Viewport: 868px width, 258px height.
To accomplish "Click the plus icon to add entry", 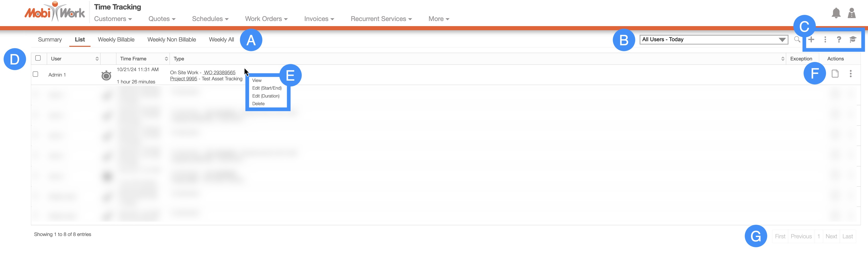I will [811, 39].
